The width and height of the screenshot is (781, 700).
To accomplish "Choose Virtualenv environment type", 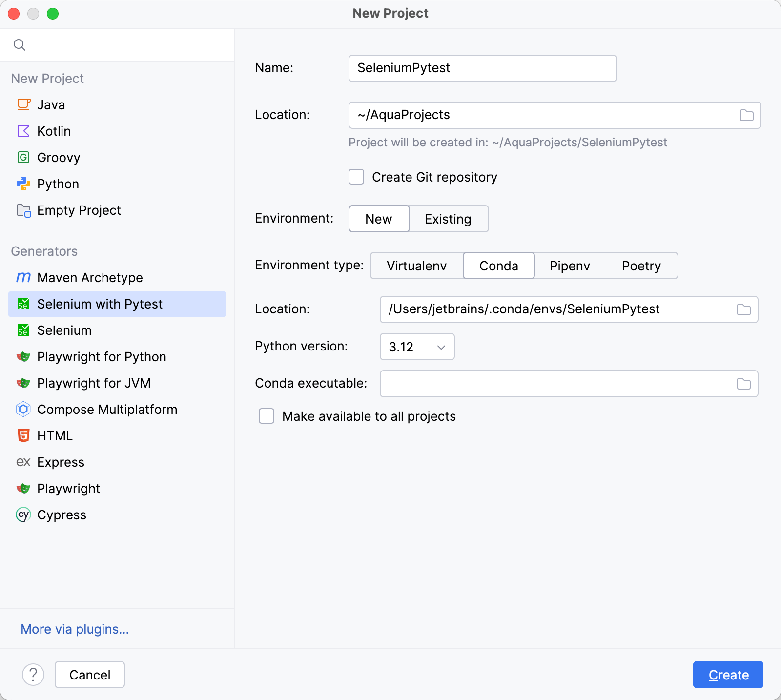I will 417,266.
